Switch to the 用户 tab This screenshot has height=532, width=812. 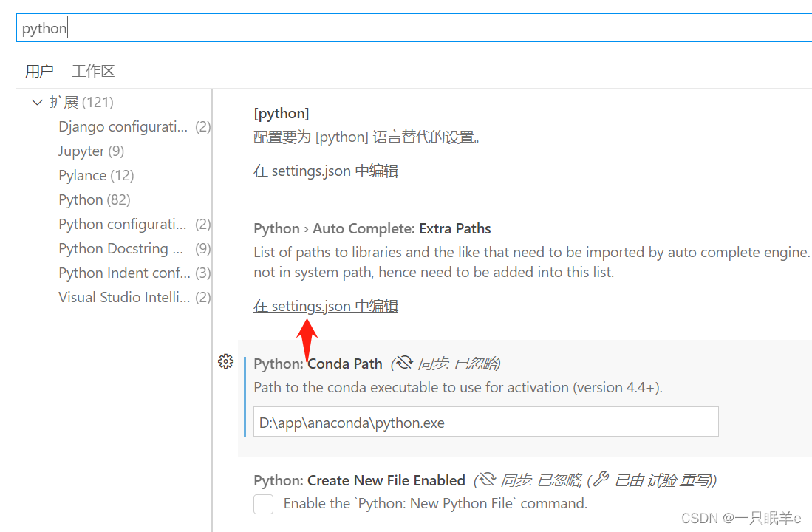[x=40, y=71]
